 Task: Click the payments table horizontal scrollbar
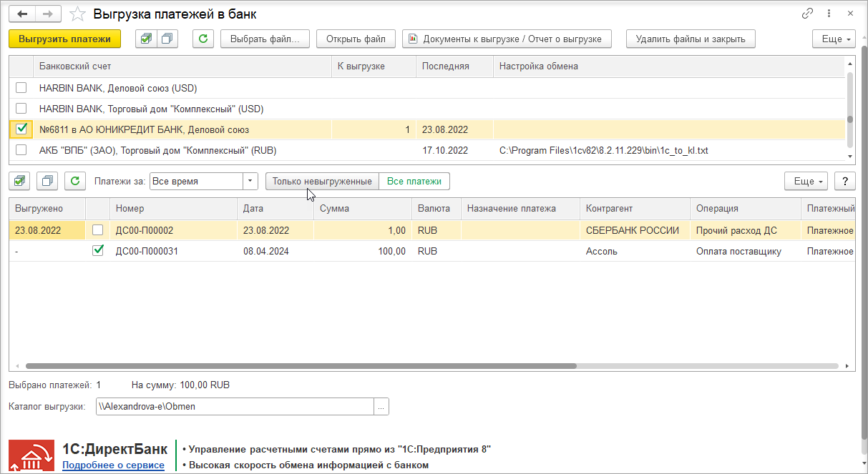pos(301,365)
